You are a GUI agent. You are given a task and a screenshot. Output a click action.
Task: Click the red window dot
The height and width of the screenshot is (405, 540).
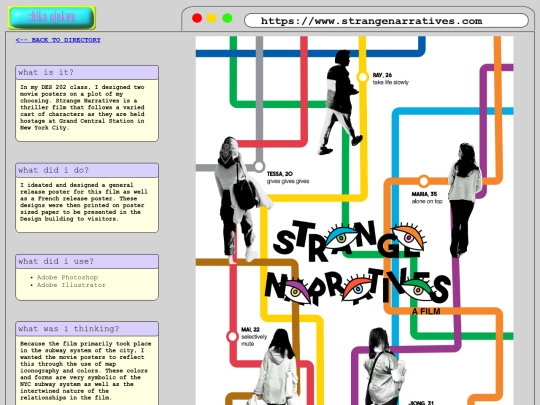tap(197, 18)
